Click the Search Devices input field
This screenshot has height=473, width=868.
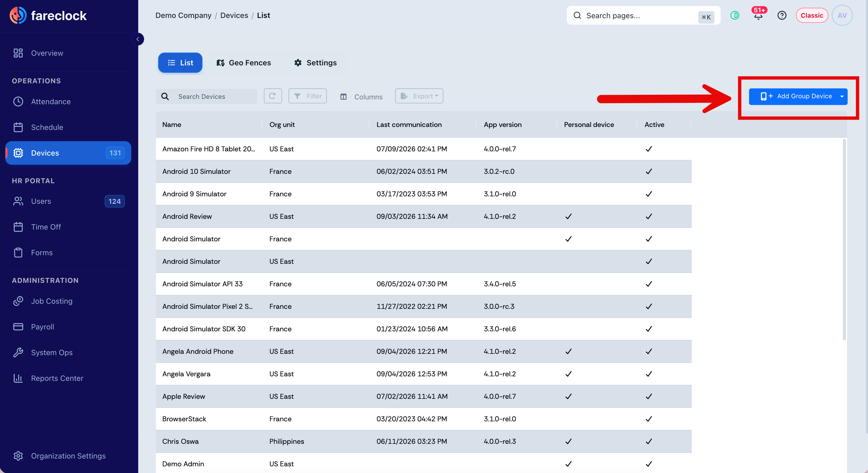(206, 96)
